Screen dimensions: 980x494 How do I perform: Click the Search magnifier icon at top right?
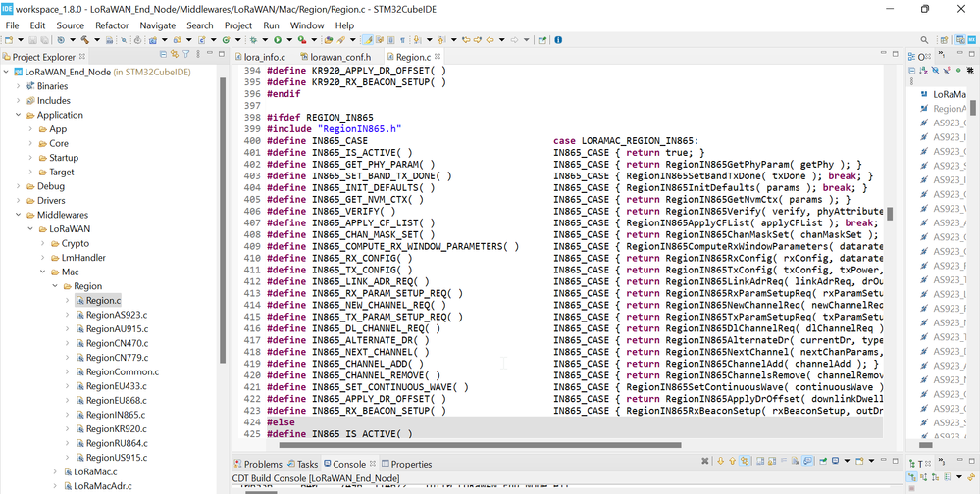(x=924, y=39)
